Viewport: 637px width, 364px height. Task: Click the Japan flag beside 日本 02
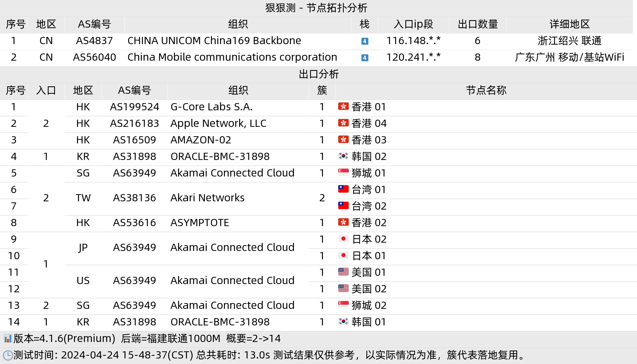point(343,239)
